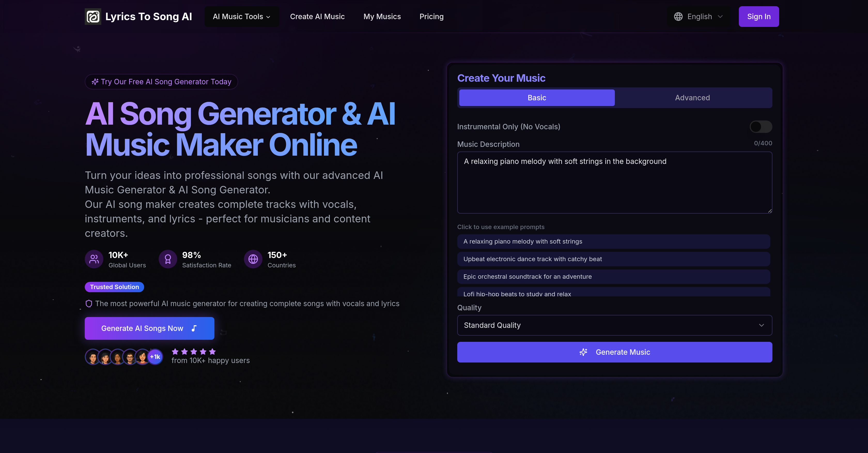Open the Pricing page
The height and width of the screenshot is (453, 868).
pyautogui.click(x=431, y=16)
